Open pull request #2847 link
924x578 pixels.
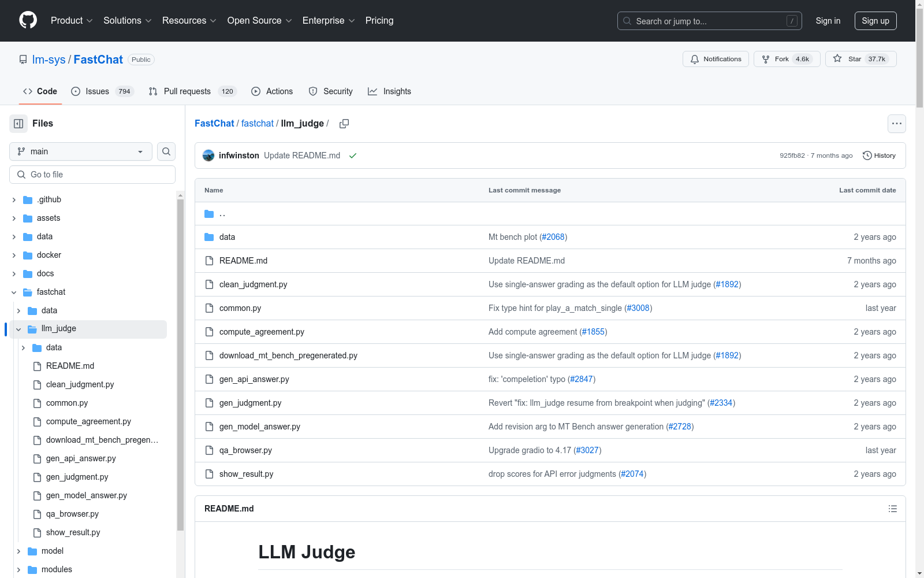click(582, 379)
